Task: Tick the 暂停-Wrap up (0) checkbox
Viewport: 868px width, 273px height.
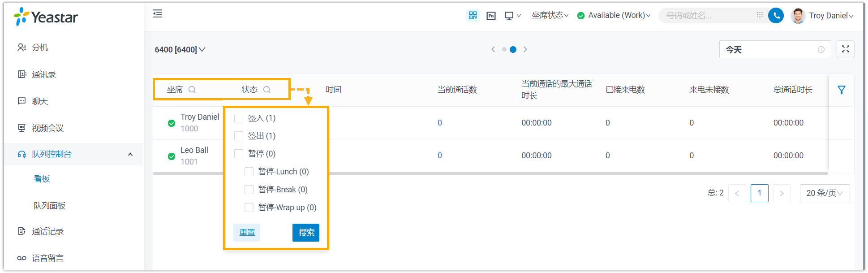Action: [x=249, y=208]
